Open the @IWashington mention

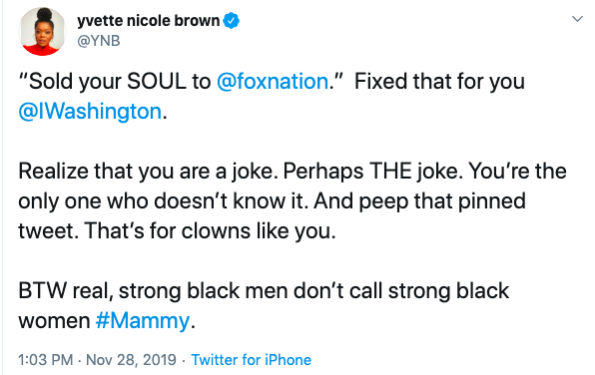point(90,111)
